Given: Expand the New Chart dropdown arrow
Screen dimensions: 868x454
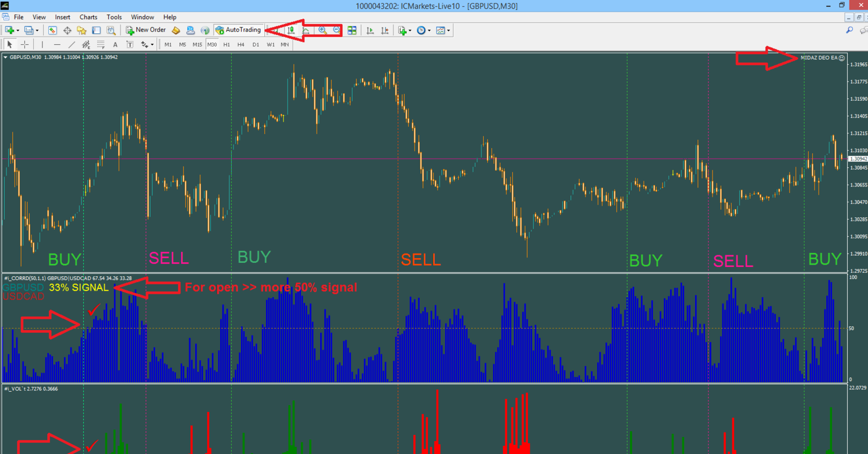Looking at the screenshot, I should 18,30.
